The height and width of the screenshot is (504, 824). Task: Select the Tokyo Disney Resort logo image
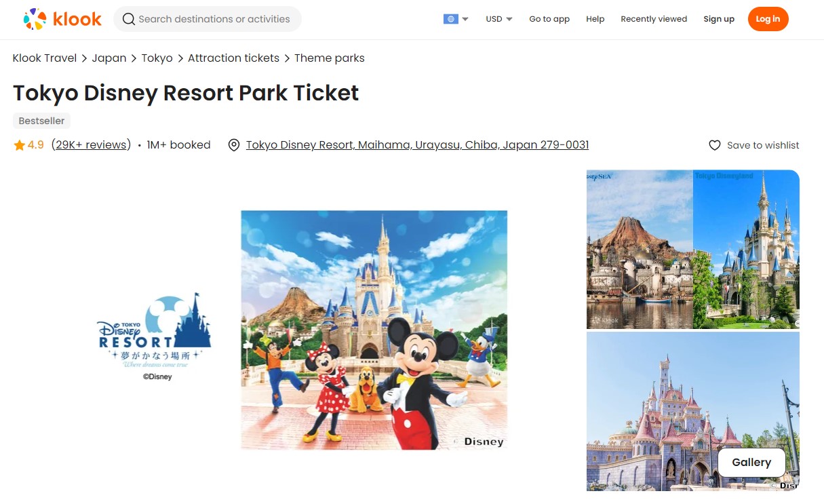[x=153, y=336]
